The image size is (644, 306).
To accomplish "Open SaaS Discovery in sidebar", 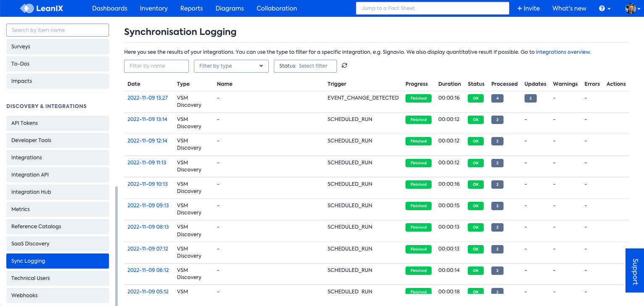I will [x=58, y=244].
